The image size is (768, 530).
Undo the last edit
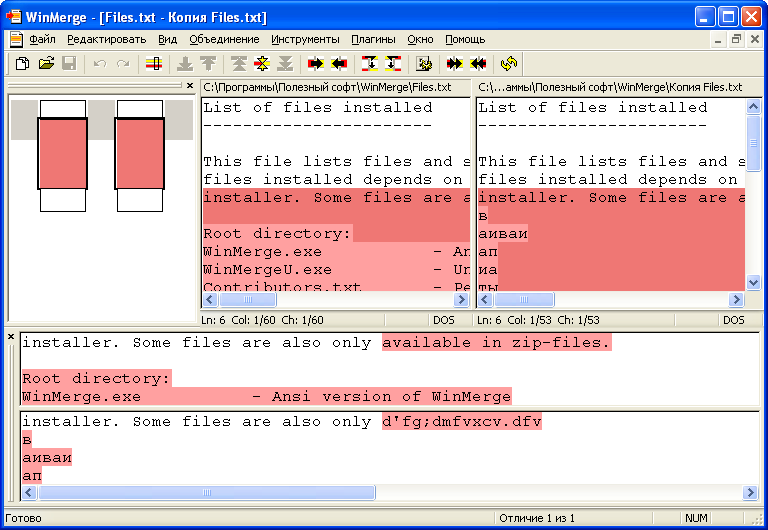tap(100, 64)
